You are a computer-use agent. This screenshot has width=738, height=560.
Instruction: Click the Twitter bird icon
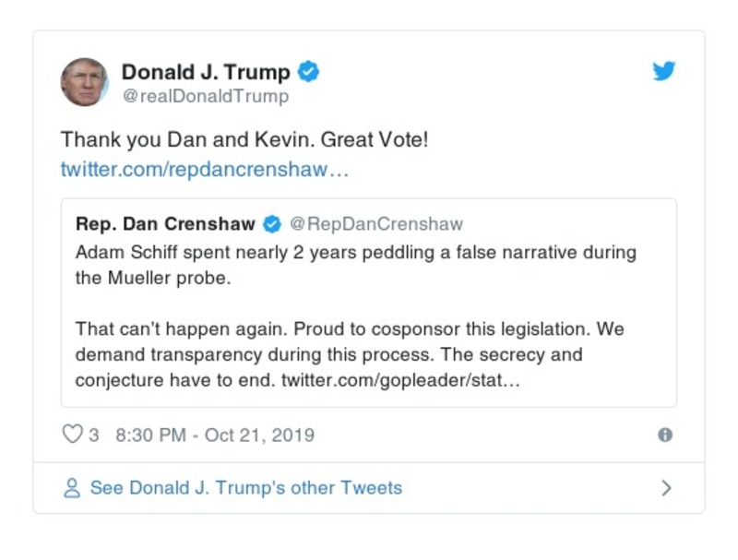point(663,70)
